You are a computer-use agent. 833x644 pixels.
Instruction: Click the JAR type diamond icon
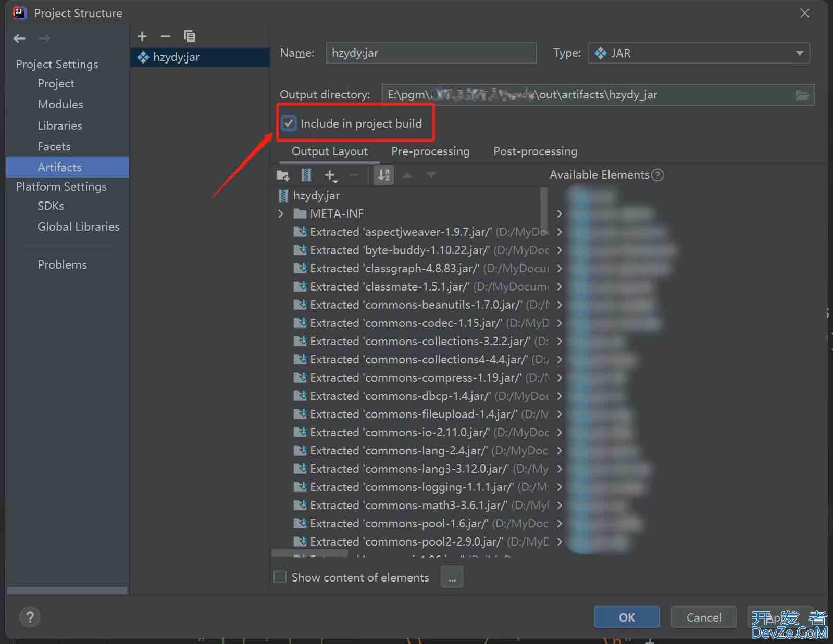(x=601, y=53)
